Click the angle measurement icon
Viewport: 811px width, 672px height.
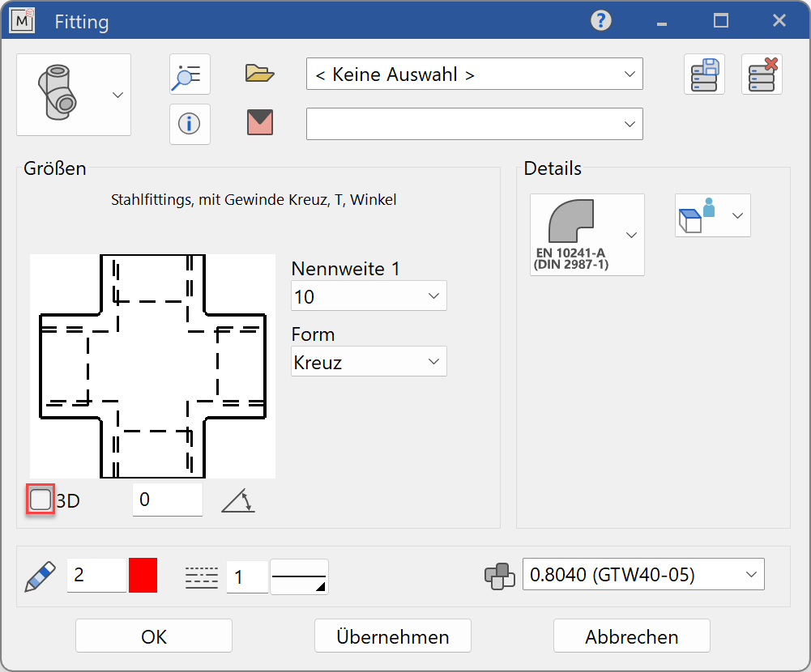(238, 501)
